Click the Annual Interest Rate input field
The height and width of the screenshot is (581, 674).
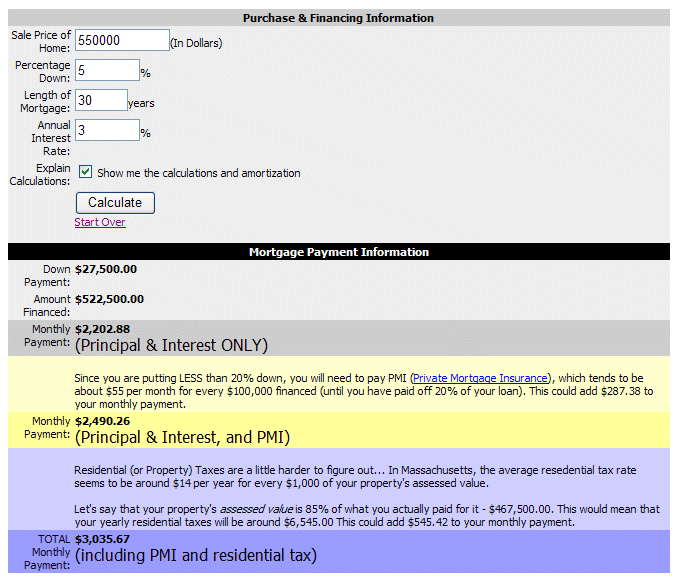[107, 130]
